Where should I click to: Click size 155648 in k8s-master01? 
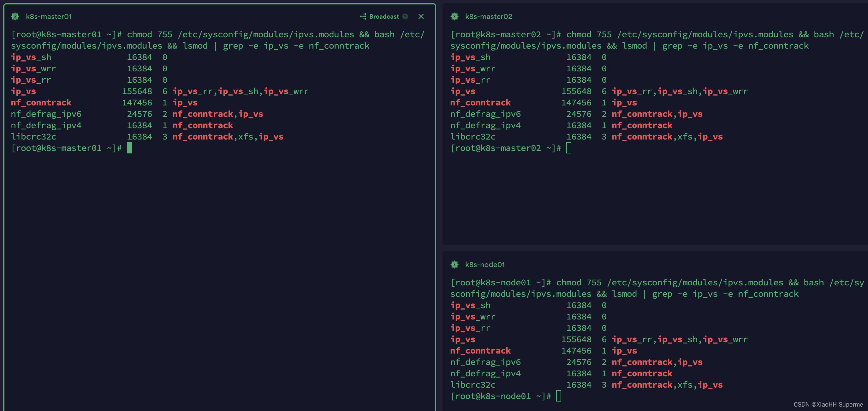pyautogui.click(x=137, y=91)
